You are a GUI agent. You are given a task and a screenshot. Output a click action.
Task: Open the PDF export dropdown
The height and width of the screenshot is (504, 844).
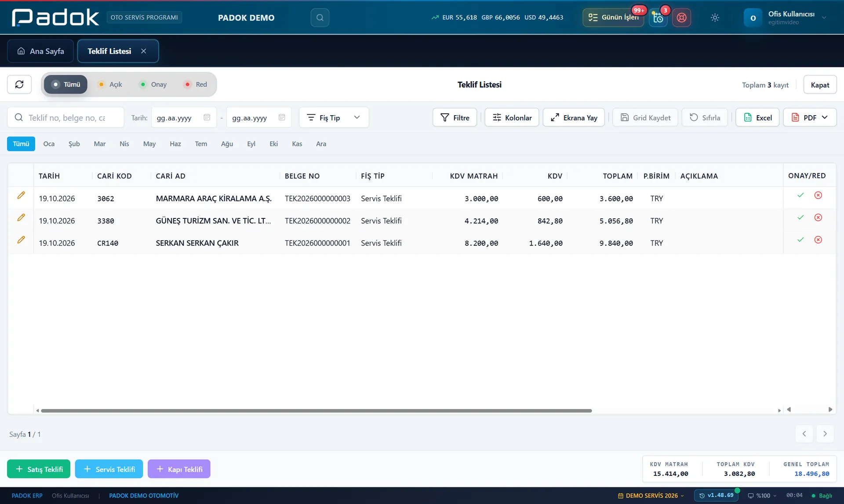[x=810, y=117]
